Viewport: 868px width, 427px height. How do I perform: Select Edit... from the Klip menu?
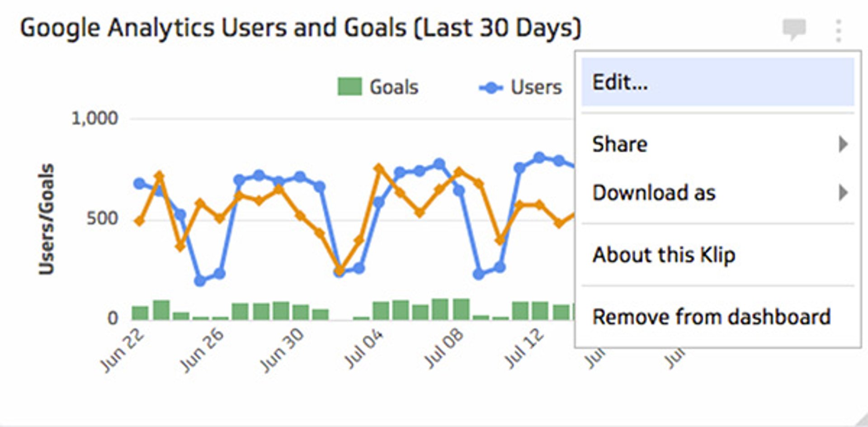[620, 83]
